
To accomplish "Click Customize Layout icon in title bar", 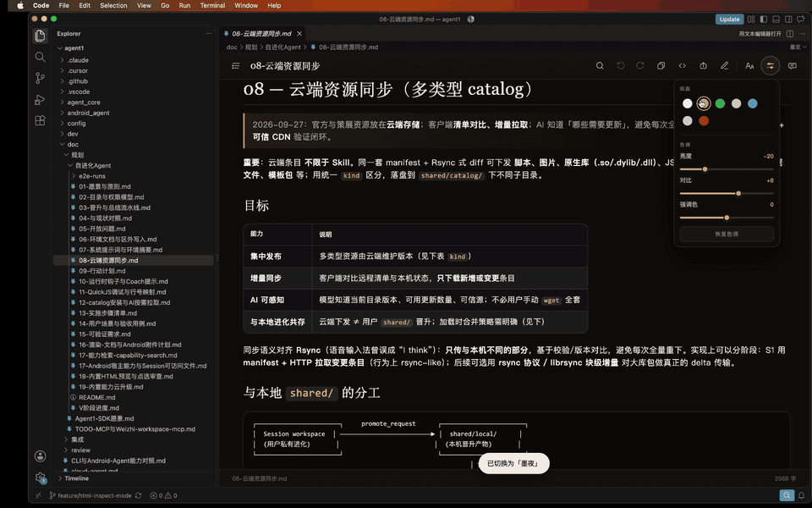I will (751, 19).
